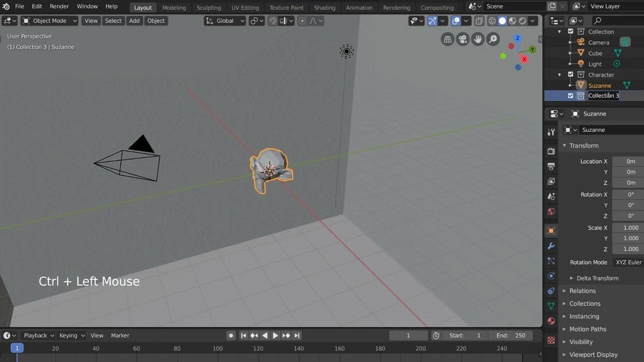644x362 pixels.
Task: Select rendered viewport shading
Action: point(523,21)
